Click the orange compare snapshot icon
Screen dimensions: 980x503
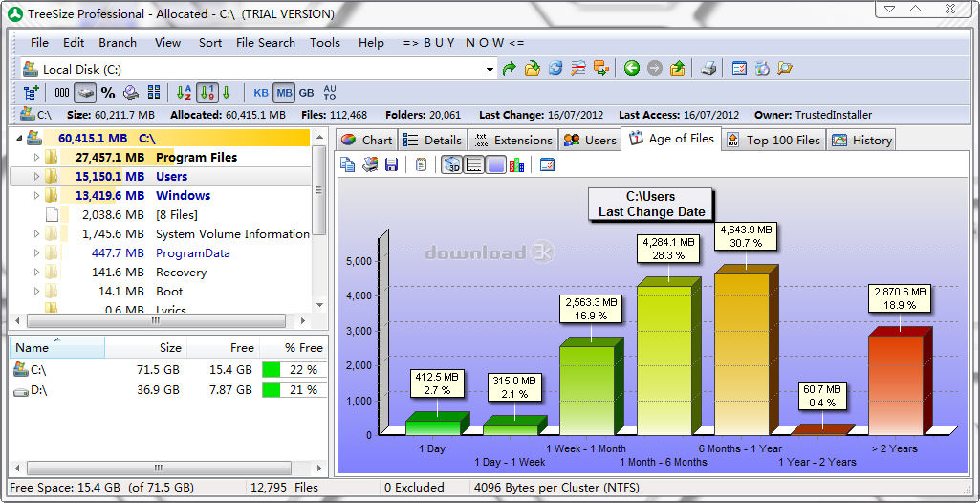click(600, 69)
